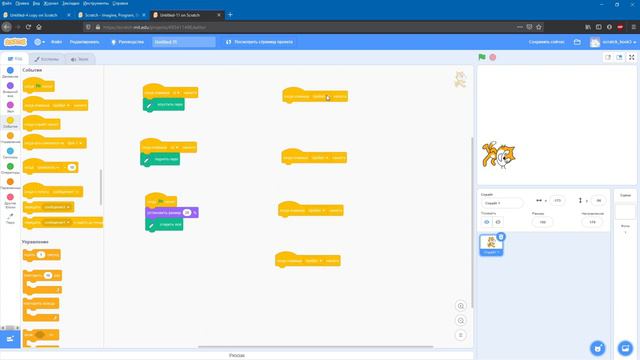640x360 pixels.
Task: Open the My Stuff folder icon
Action: click(x=577, y=42)
